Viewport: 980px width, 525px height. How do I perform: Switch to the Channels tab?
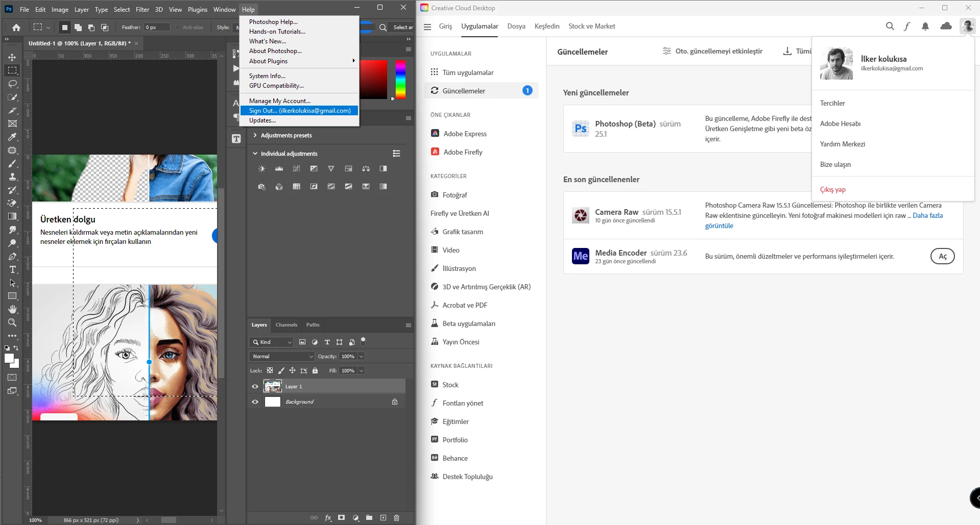pyautogui.click(x=286, y=325)
